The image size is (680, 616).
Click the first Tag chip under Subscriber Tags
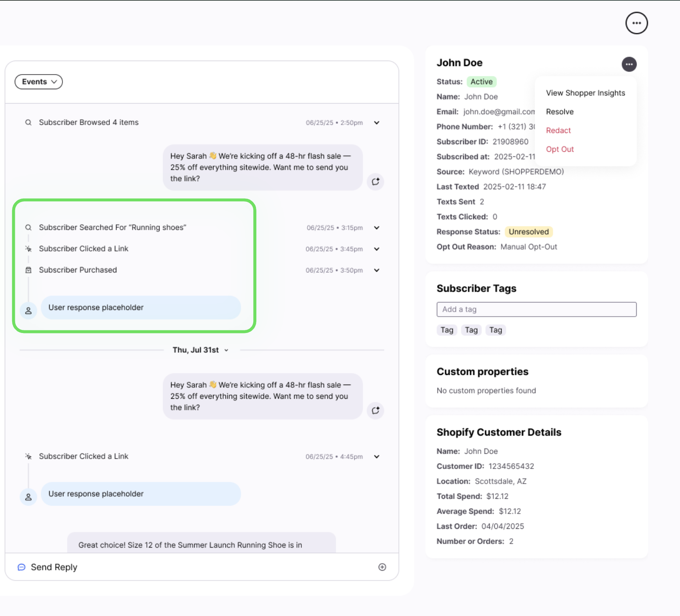click(x=447, y=330)
